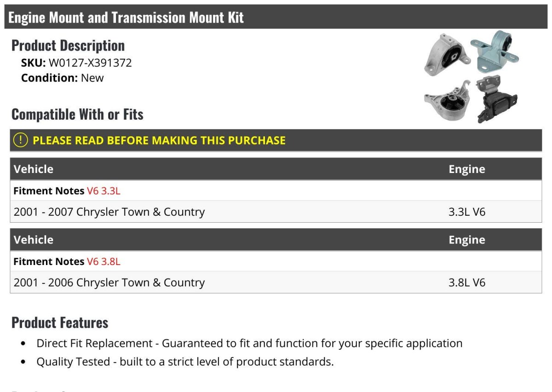Click the Please Read Before Making This Purchase banner
Image resolution: width=552 pixels, height=392 pixels.
[x=276, y=140]
